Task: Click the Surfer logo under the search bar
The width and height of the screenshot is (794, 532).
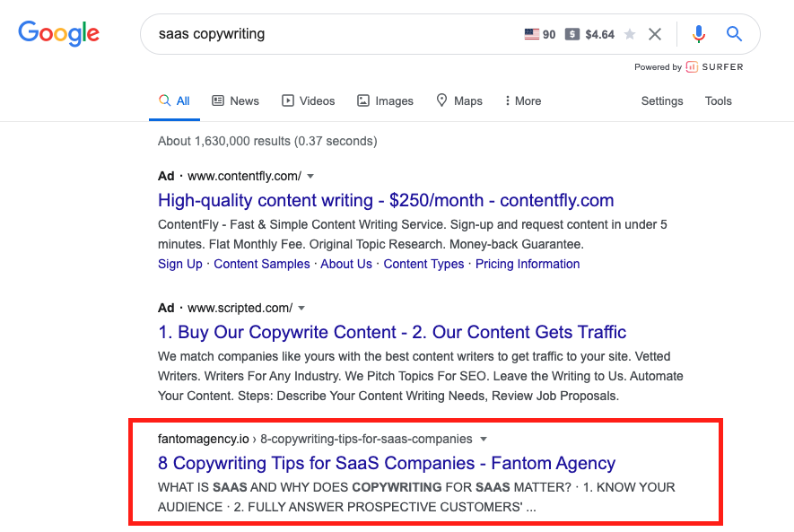Action: pyautogui.click(x=714, y=66)
